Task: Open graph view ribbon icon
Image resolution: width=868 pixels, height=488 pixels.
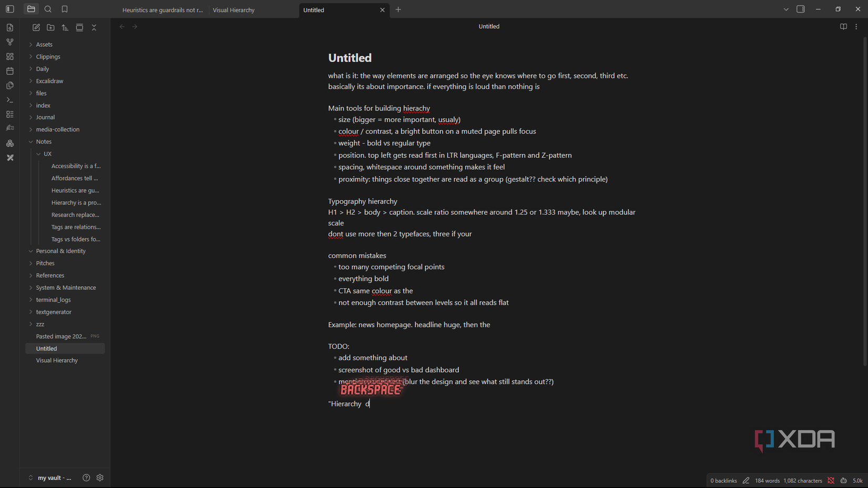Action: (10, 42)
